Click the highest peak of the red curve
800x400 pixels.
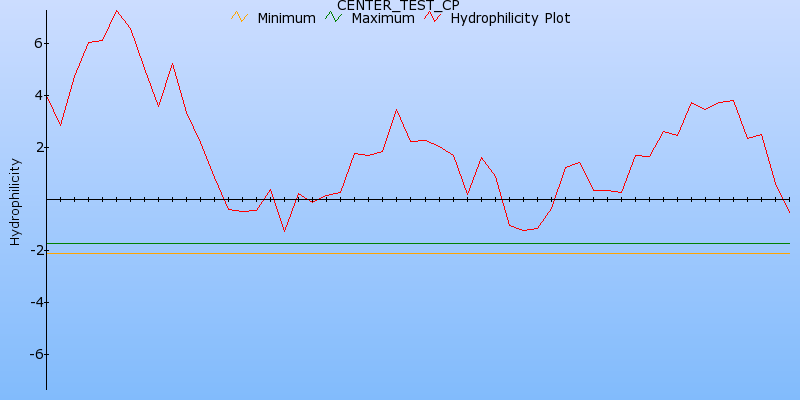click(116, 11)
